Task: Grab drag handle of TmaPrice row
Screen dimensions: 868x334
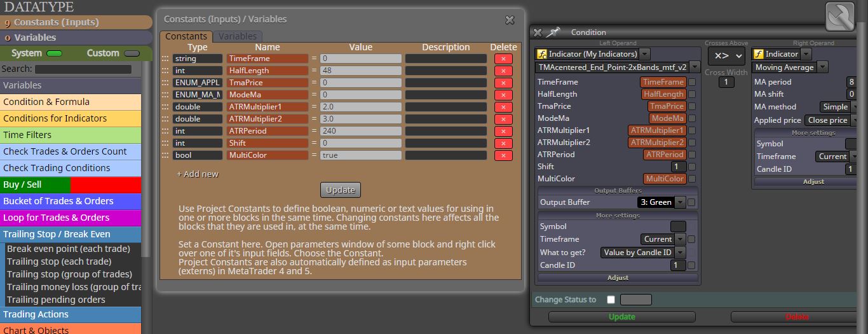Action: click(165, 83)
